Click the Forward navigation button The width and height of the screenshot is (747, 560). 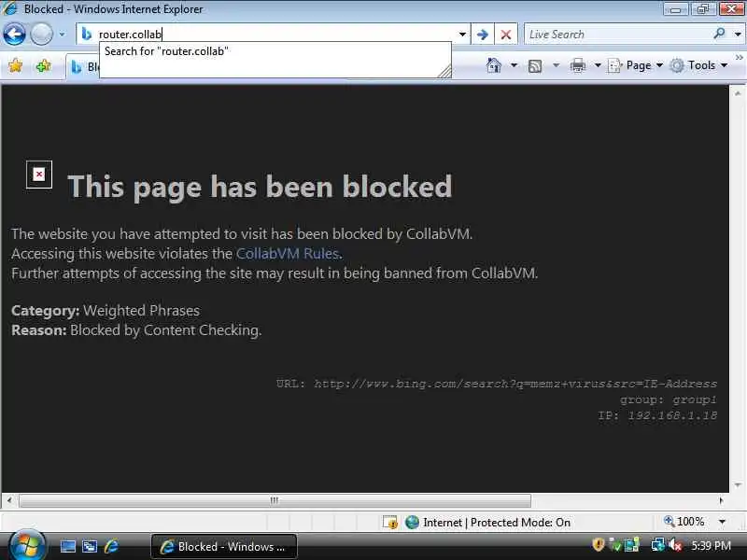[42, 35]
